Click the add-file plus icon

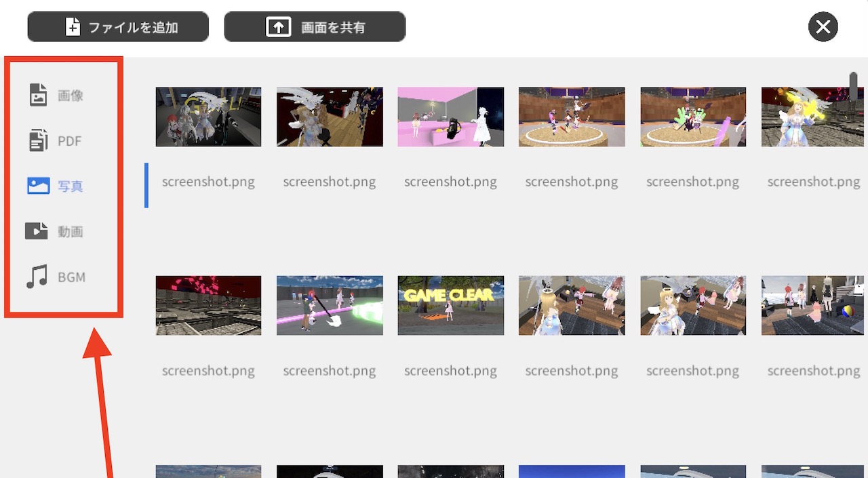73,27
